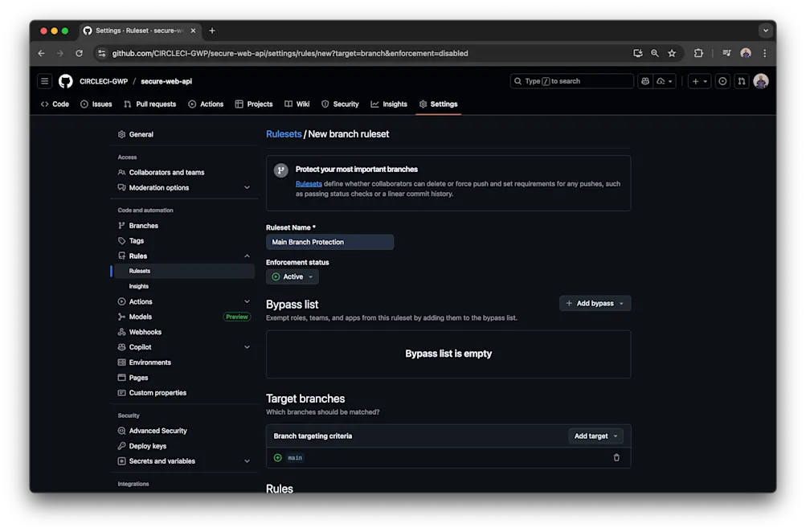The height and width of the screenshot is (532, 806).
Task: Click the main branch tag in targeting criteria
Action: pyautogui.click(x=296, y=457)
